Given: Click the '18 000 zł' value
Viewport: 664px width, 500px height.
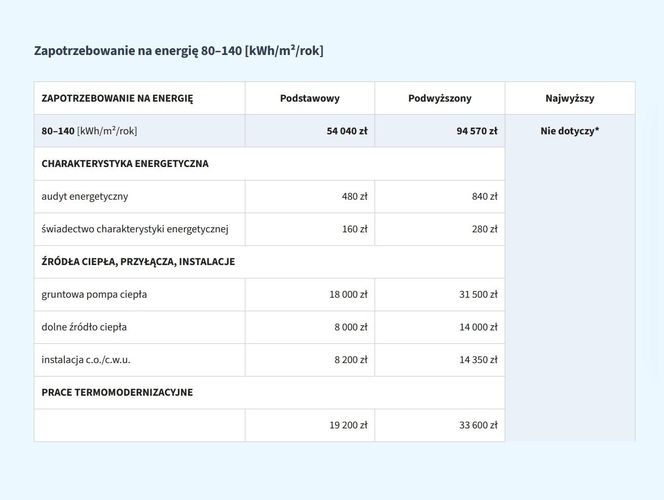Looking at the screenshot, I should click(x=348, y=294).
